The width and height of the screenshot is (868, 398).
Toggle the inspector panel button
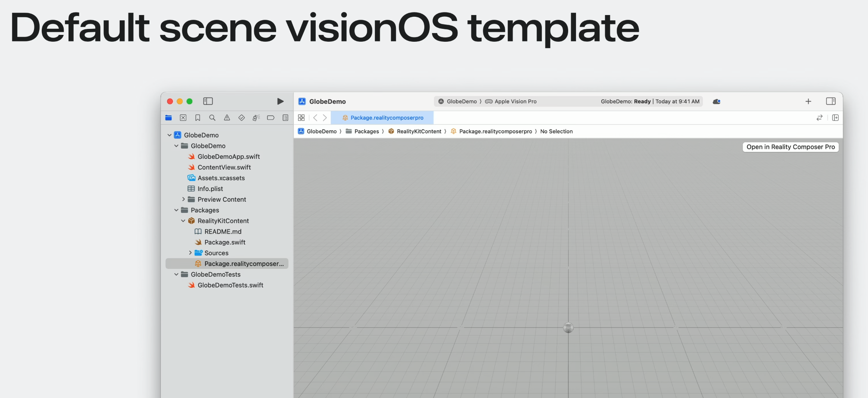point(831,101)
